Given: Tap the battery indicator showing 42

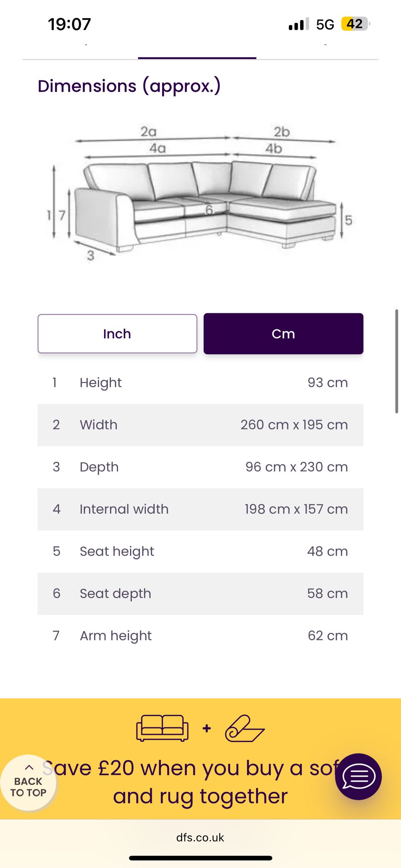Looking at the screenshot, I should 355,24.
